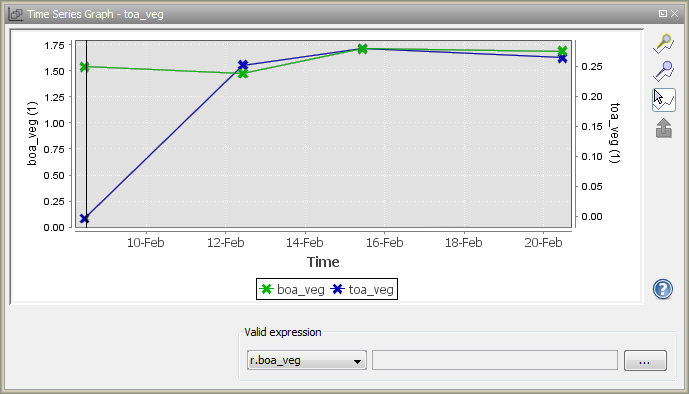Image resolution: width=689 pixels, height=394 pixels.
Task: Click the yellow pin time series icon
Action: coord(664,44)
